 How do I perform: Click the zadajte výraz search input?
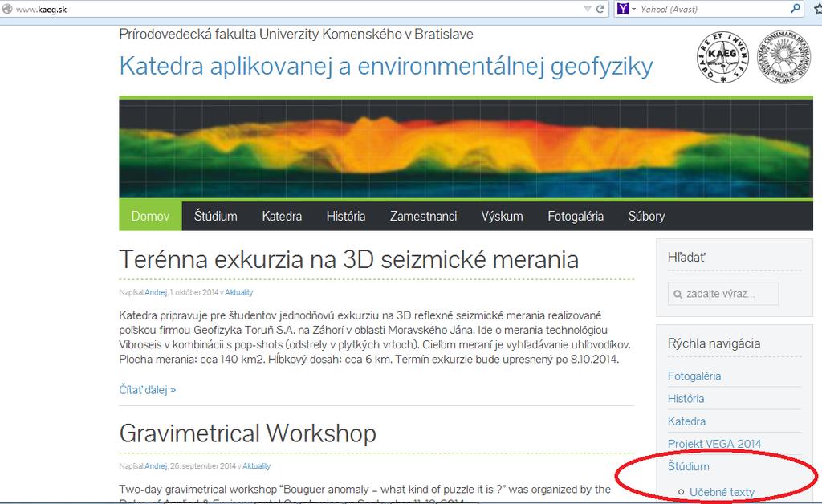(x=723, y=294)
